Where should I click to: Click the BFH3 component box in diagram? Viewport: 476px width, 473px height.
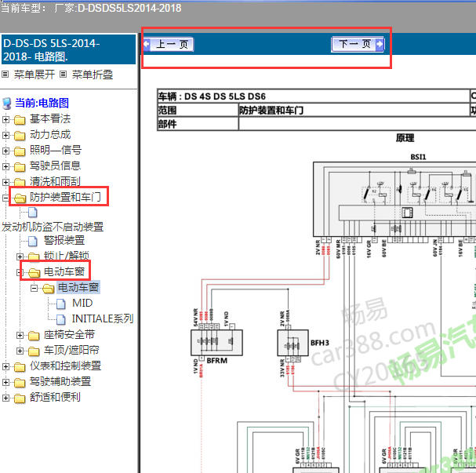click(x=293, y=343)
